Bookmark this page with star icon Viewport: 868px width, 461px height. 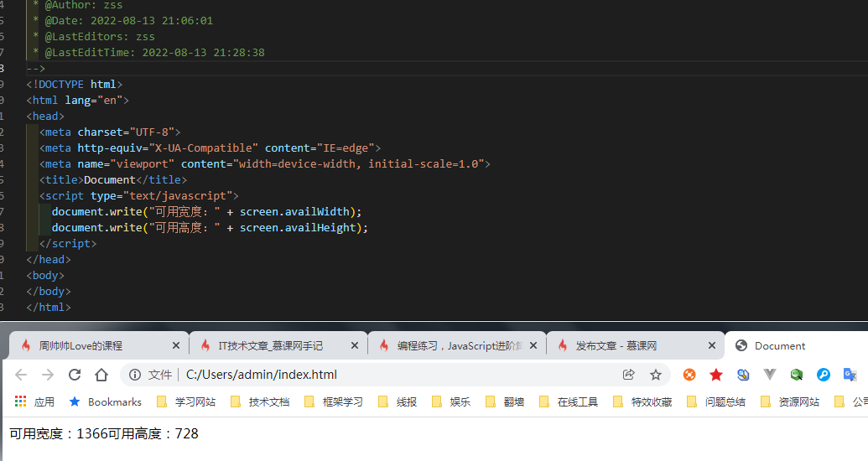(656, 375)
